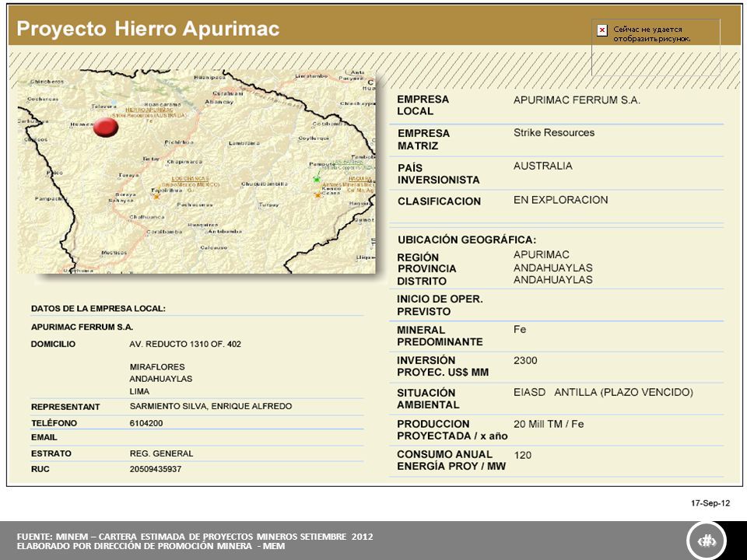Select 'CONSUMO ANUAL ENERGÍA PROY / MW' label

[451, 460]
